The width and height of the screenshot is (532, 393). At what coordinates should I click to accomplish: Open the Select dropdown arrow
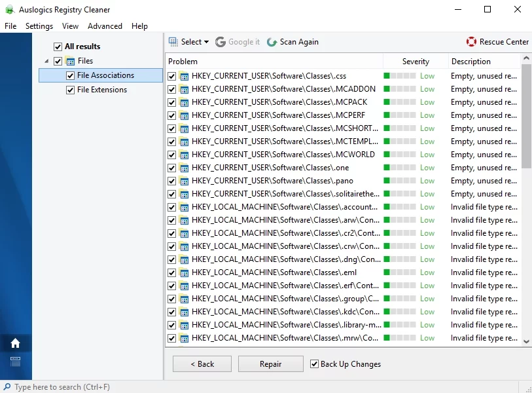pyautogui.click(x=206, y=42)
